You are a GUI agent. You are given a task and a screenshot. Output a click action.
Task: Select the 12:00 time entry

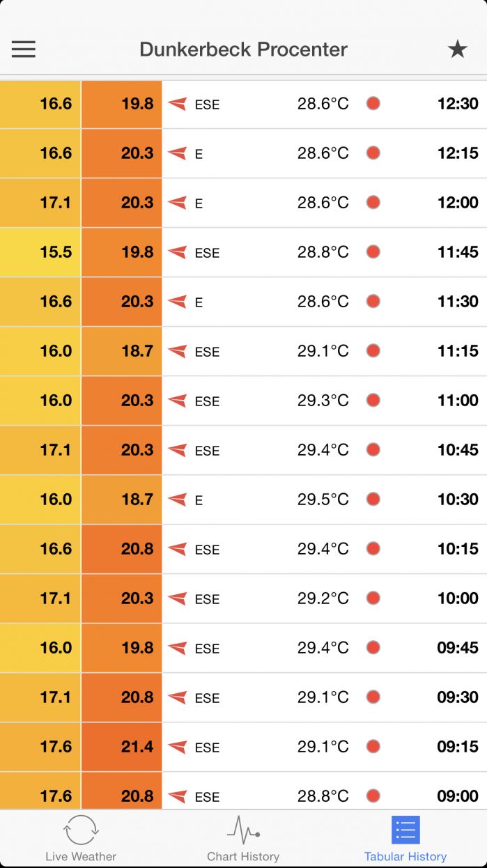(x=458, y=203)
